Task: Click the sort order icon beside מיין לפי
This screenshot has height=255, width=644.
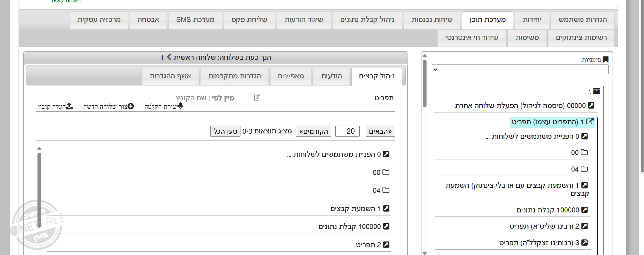Action: click(x=256, y=98)
